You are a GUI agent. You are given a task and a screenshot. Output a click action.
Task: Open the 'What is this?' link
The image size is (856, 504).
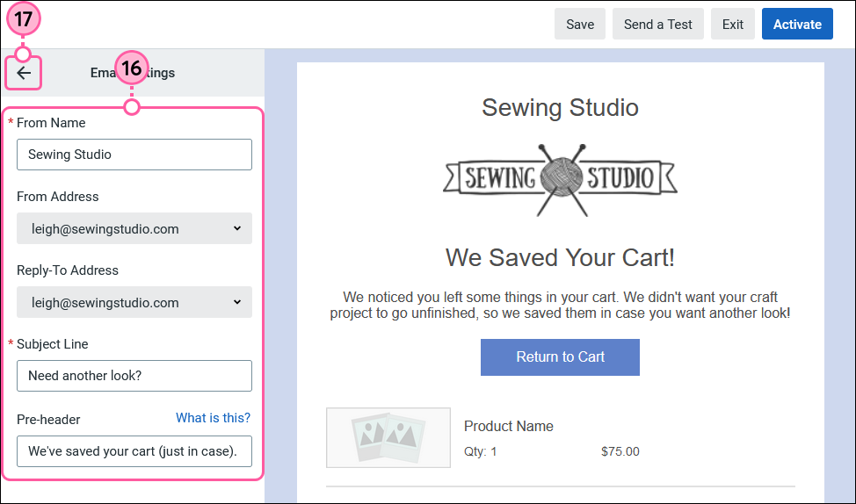click(213, 418)
